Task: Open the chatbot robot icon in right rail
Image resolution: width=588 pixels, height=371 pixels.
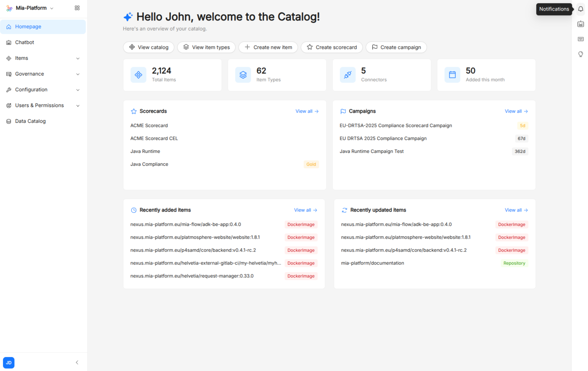Action: click(581, 24)
